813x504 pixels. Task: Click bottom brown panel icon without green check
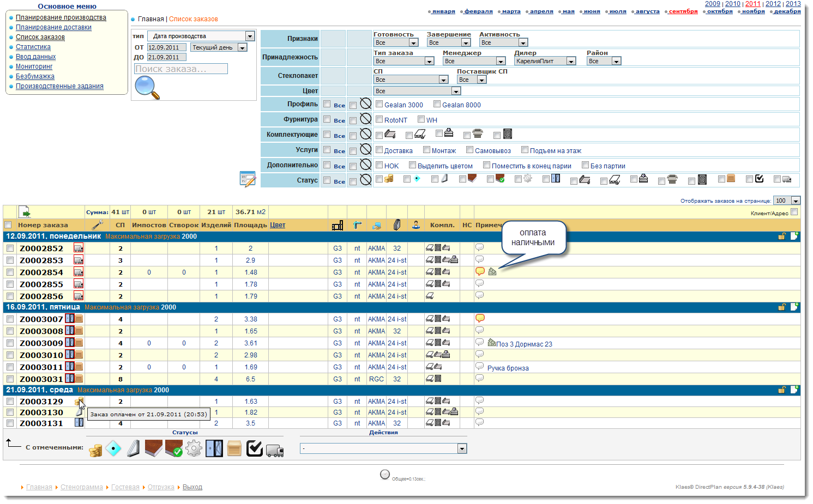tap(153, 449)
